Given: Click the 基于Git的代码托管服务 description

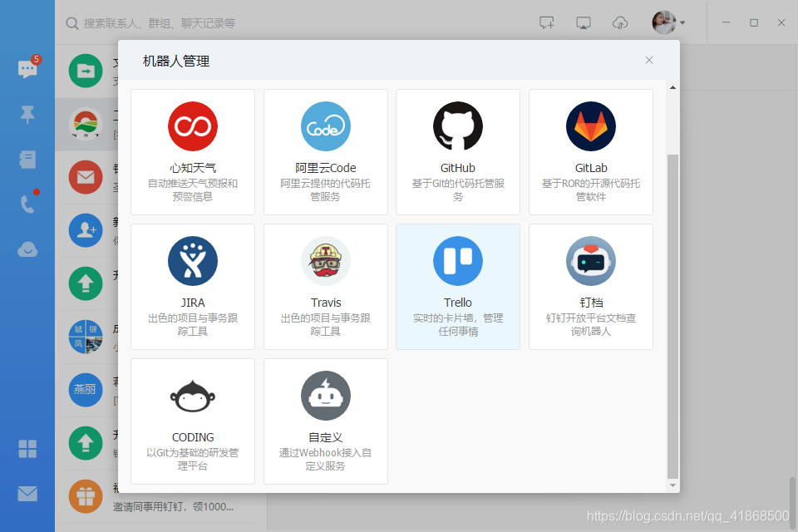Looking at the screenshot, I should (x=458, y=190).
